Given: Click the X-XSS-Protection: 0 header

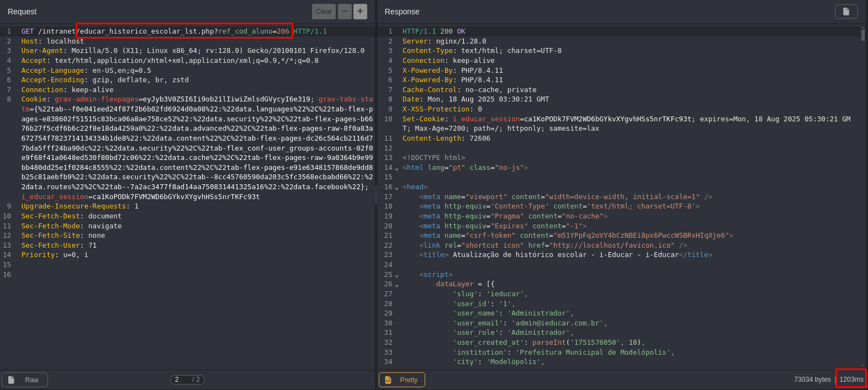Looking at the screenshot, I should click(x=442, y=109).
